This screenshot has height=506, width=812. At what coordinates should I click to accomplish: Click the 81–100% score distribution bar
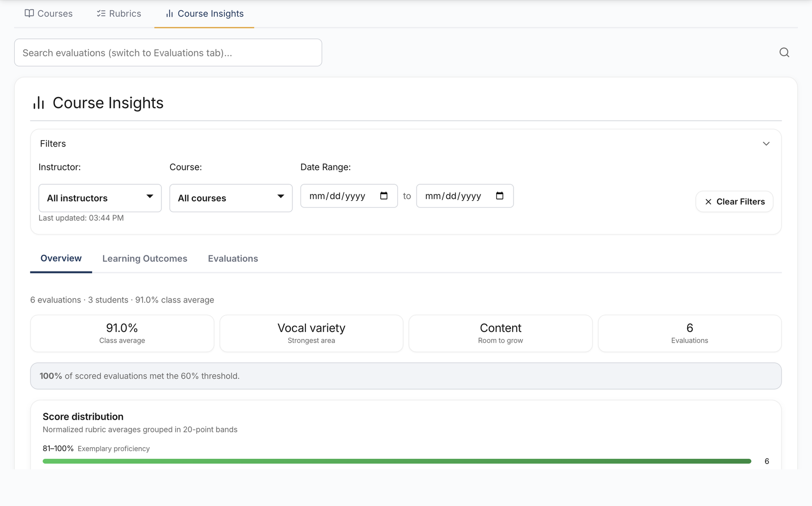click(x=397, y=461)
